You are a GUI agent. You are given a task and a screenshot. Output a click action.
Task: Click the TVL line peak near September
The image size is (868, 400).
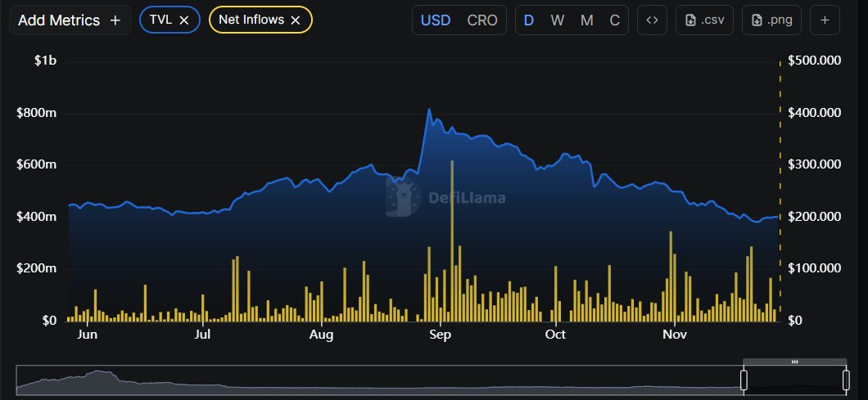429,110
